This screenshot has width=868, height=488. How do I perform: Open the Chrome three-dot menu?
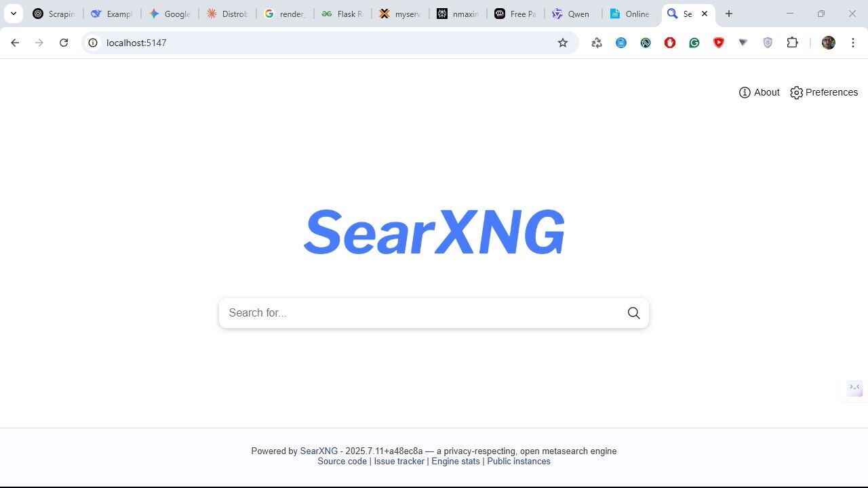(853, 43)
